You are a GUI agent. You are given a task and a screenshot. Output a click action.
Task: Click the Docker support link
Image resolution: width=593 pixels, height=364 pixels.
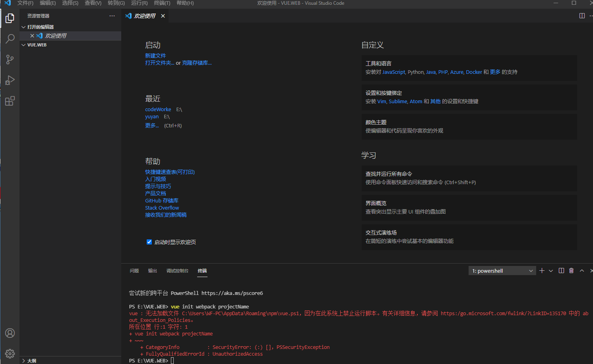pyautogui.click(x=474, y=72)
